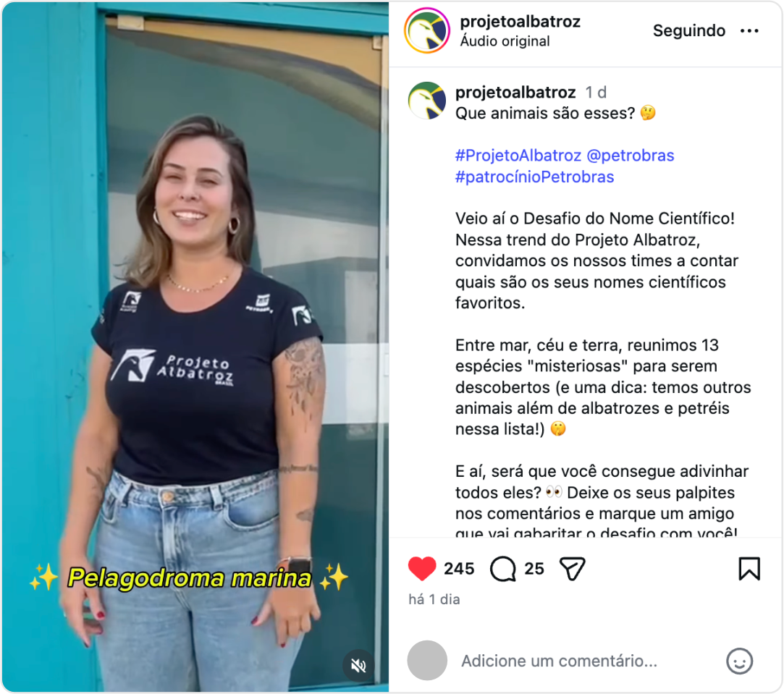Open @petrobras mention link
The height and width of the screenshot is (694, 784).
point(630,156)
